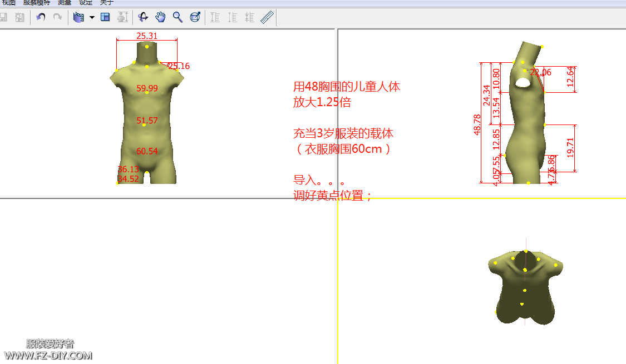
Task: Click the grayed body height measurement icon
Action: pos(122,17)
